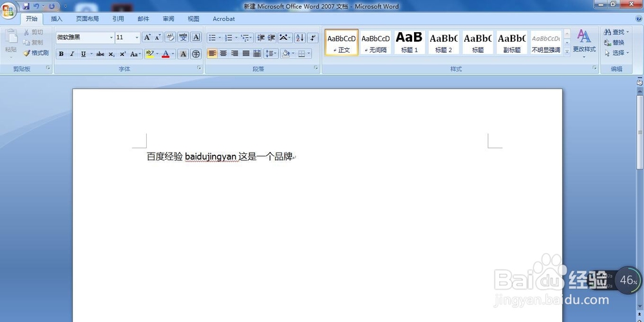Open the font name dropdown 微软雅黑
The height and width of the screenshot is (322, 644).
coord(111,37)
